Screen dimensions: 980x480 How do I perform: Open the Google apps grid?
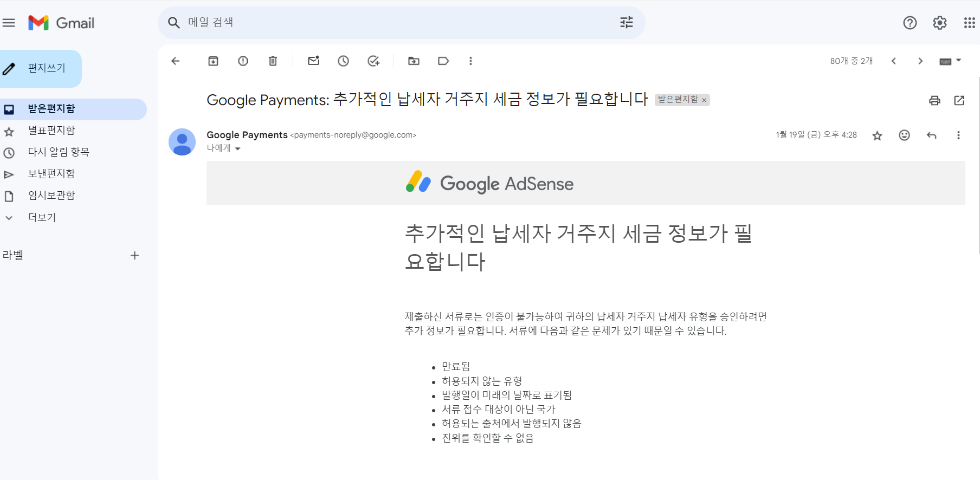coord(969,23)
